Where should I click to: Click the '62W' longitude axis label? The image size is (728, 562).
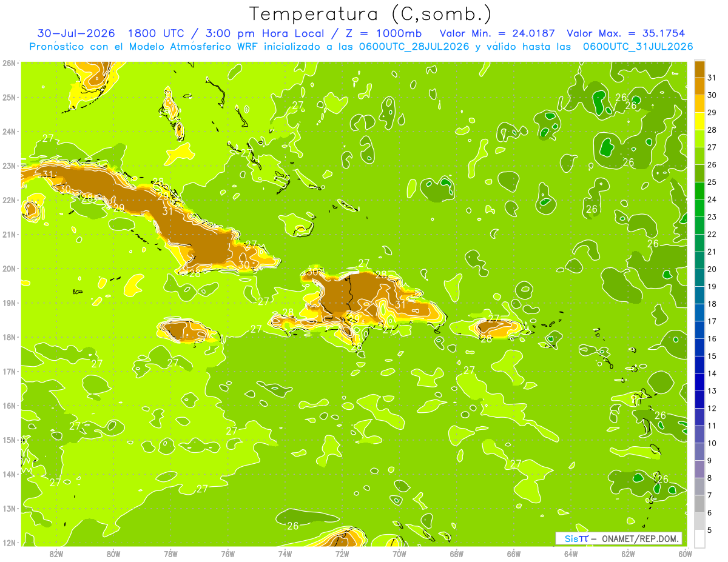(x=628, y=554)
